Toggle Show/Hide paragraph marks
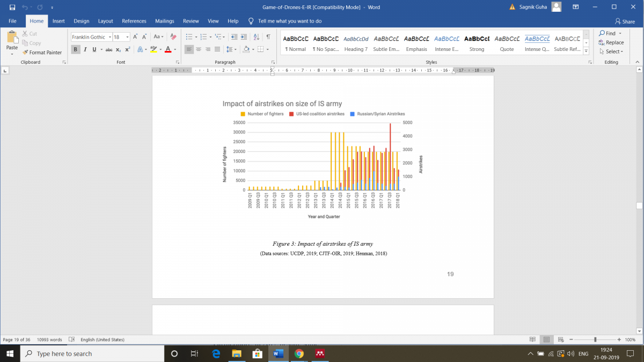 pyautogui.click(x=268, y=37)
